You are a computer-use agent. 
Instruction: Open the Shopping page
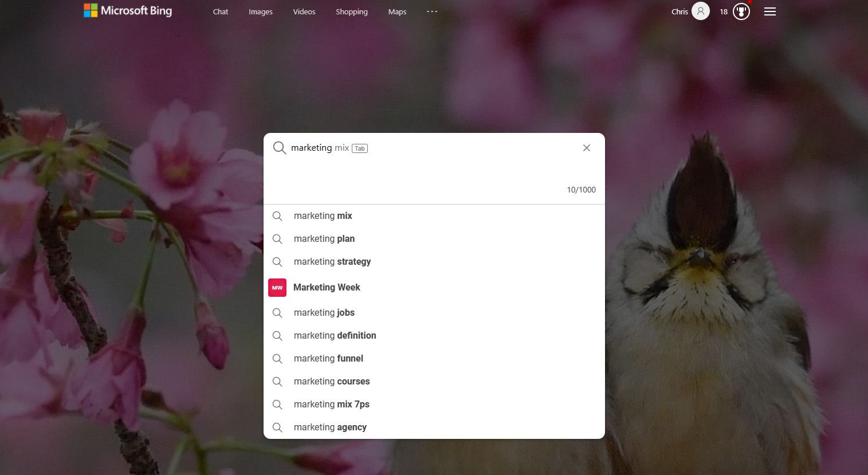coord(352,11)
